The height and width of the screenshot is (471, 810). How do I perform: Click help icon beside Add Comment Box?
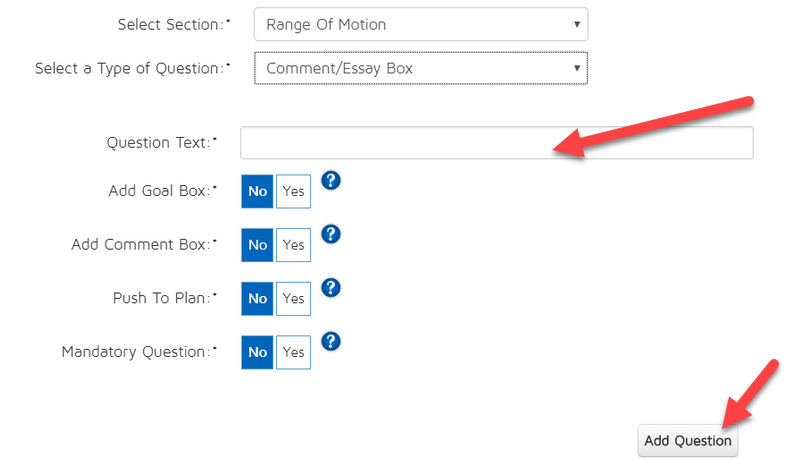click(x=332, y=234)
